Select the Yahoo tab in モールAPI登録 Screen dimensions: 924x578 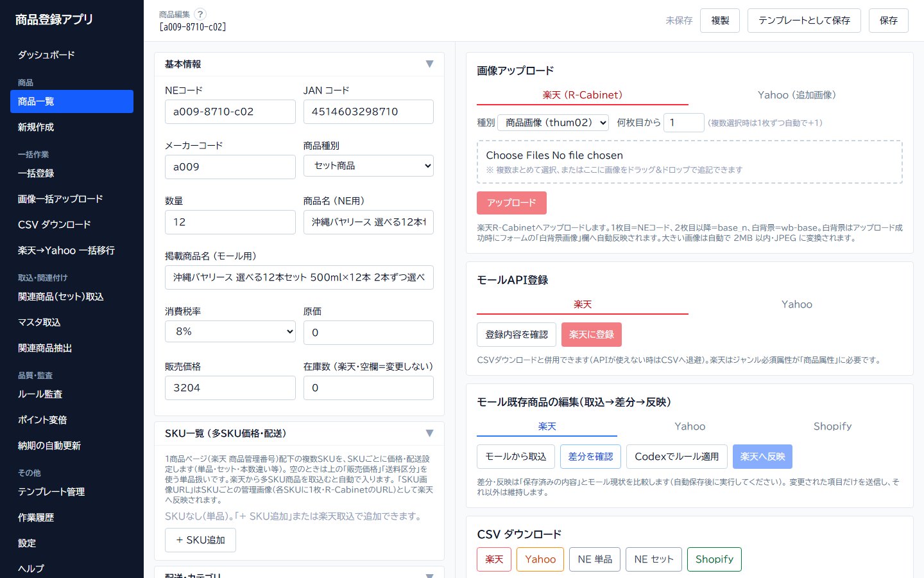[x=796, y=304]
